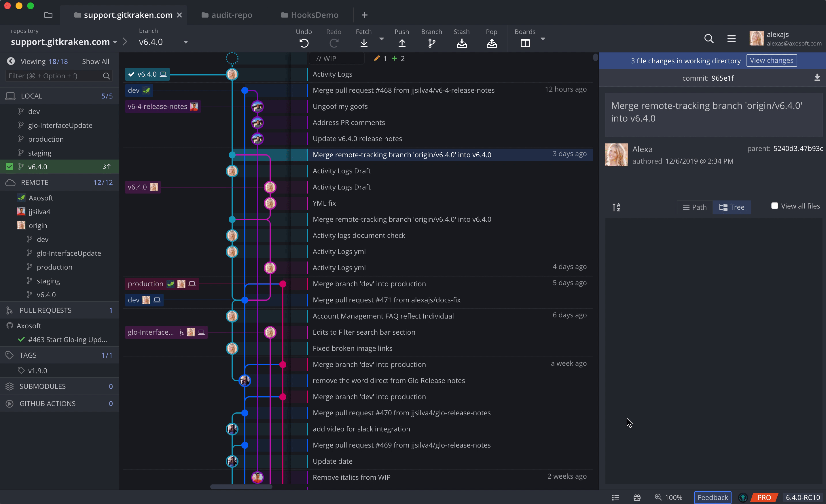This screenshot has width=826, height=504.
Task: Click the filter search magnifier icon
Action: pyautogui.click(x=106, y=76)
